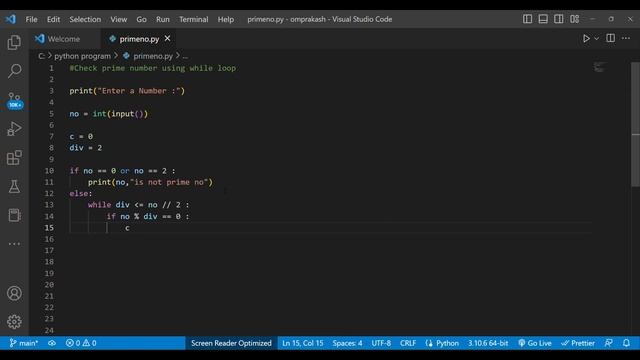Click line number 15 in gutter
This screenshot has width=640, height=360.
pos(49,228)
